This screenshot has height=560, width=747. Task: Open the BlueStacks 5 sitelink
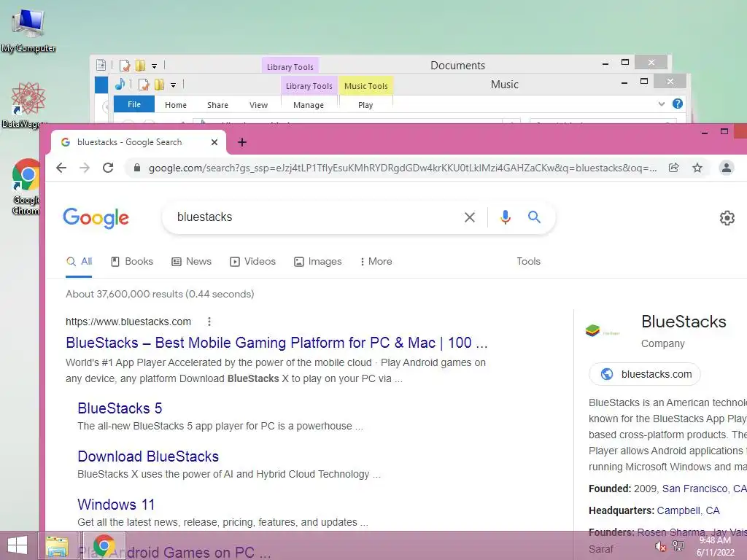120,408
